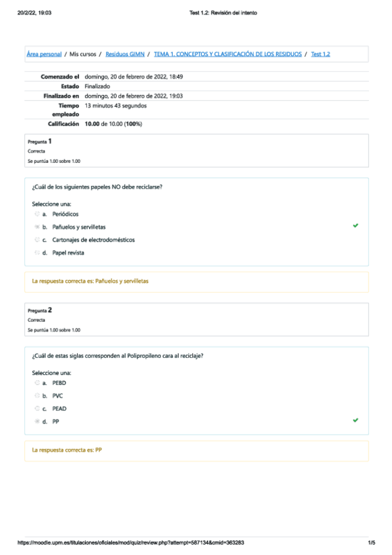Select the Pañuelos y servilletas option
392x555 pixels.
click(x=37, y=226)
